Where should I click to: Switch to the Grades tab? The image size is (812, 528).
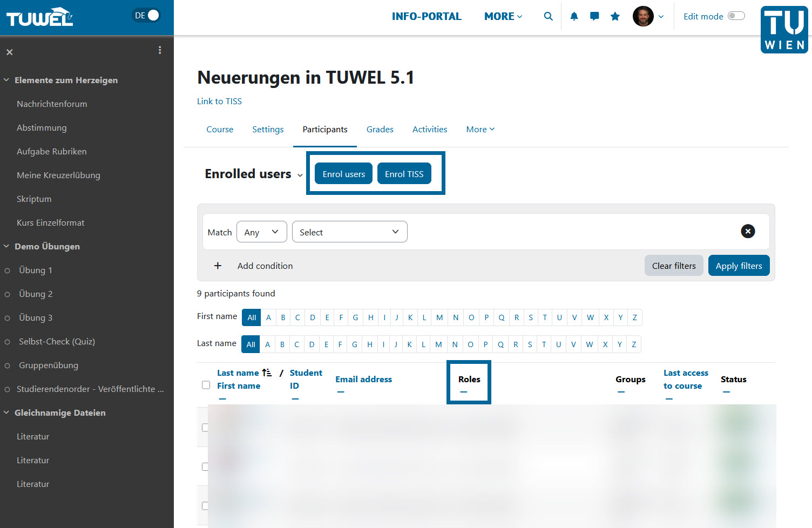tap(380, 129)
